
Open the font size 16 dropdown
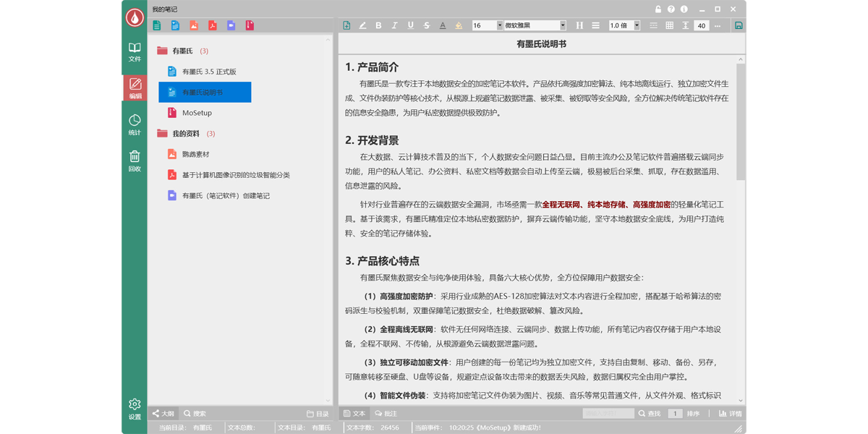(x=488, y=25)
